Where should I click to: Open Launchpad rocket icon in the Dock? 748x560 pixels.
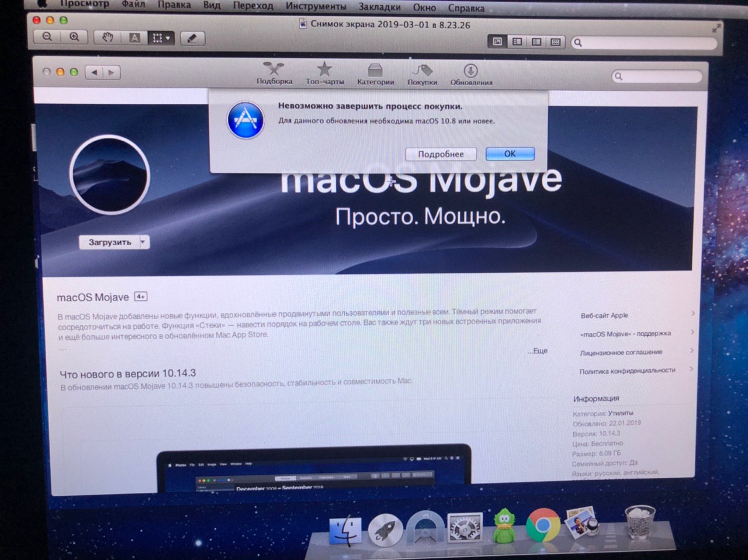[x=385, y=530]
